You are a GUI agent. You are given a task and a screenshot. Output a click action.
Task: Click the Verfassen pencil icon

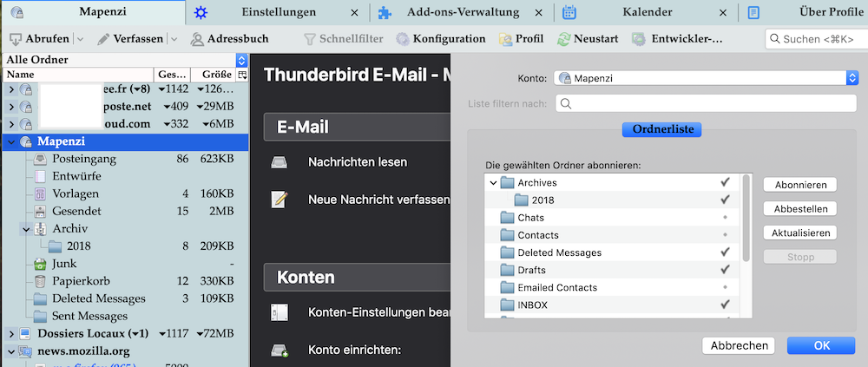(103, 39)
